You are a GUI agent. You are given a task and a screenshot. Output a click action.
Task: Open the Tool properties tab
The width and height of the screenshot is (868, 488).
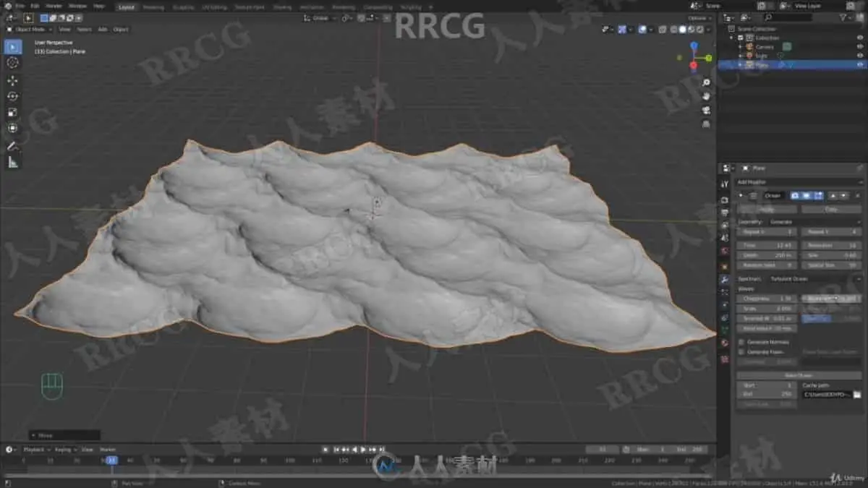coord(724,184)
